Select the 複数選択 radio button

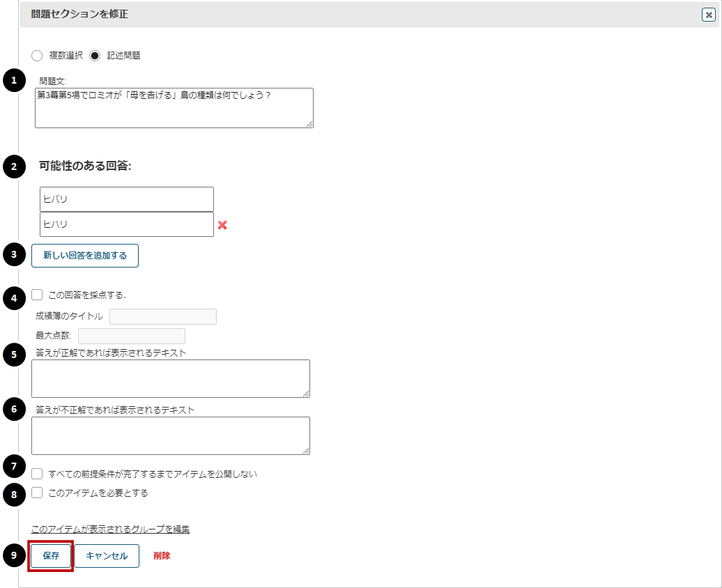[37, 56]
